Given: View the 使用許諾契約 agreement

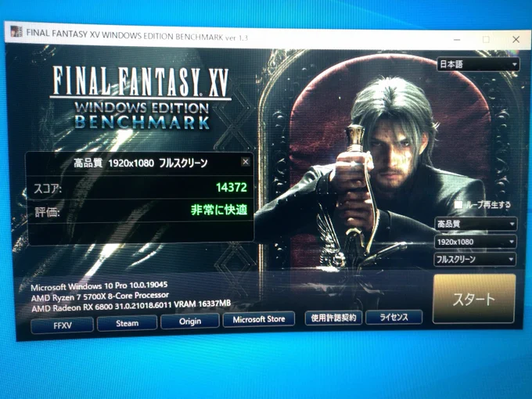Looking at the screenshot, I should pos(333,318).
